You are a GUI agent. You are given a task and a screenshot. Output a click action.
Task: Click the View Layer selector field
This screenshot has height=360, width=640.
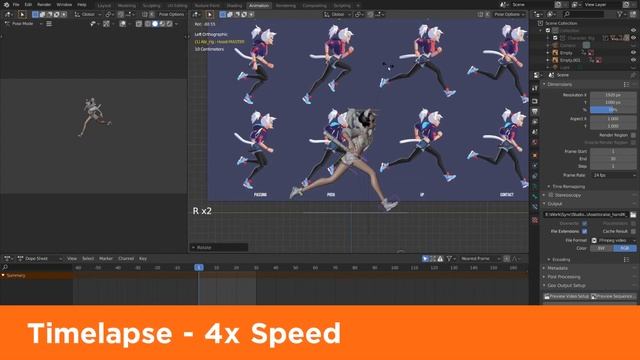602,4
